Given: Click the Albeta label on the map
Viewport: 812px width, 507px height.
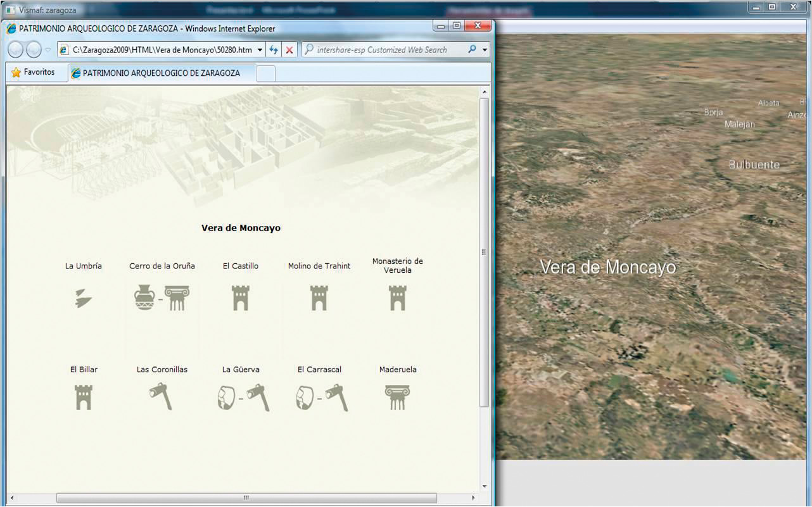Looking at the screenshot, I should coord(769,103).
